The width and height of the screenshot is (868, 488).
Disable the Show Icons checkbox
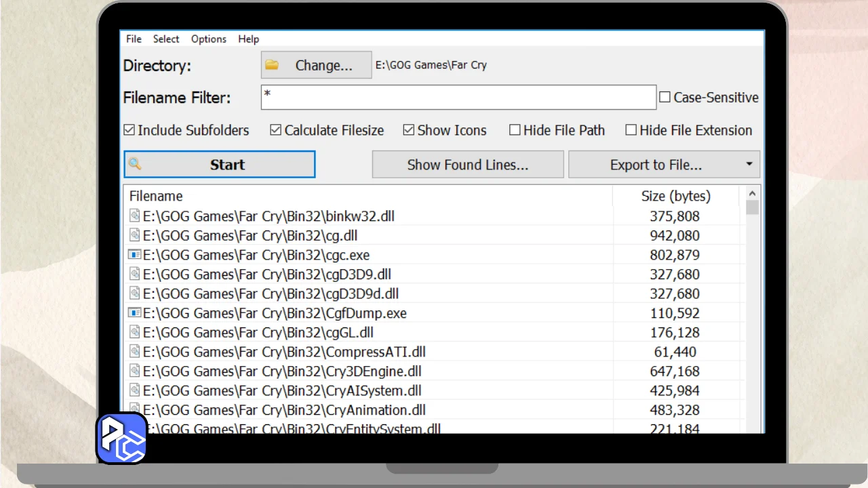pyautogui.click(x=409, y=130)
